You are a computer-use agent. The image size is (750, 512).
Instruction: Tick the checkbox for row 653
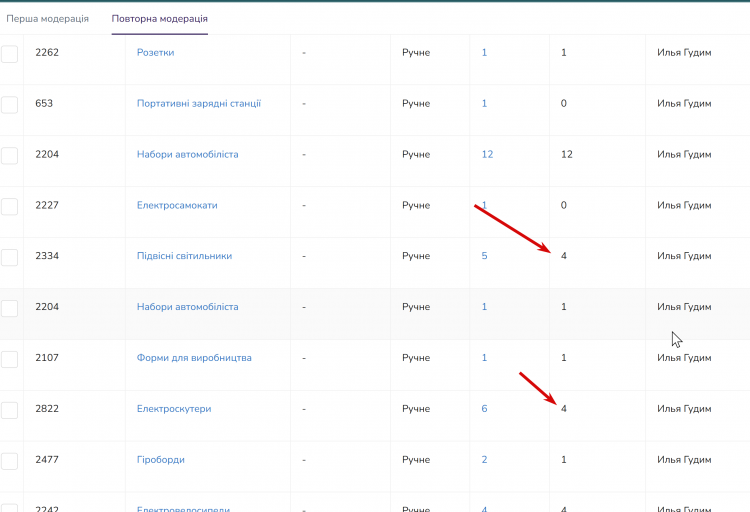(x=10, y=105)
